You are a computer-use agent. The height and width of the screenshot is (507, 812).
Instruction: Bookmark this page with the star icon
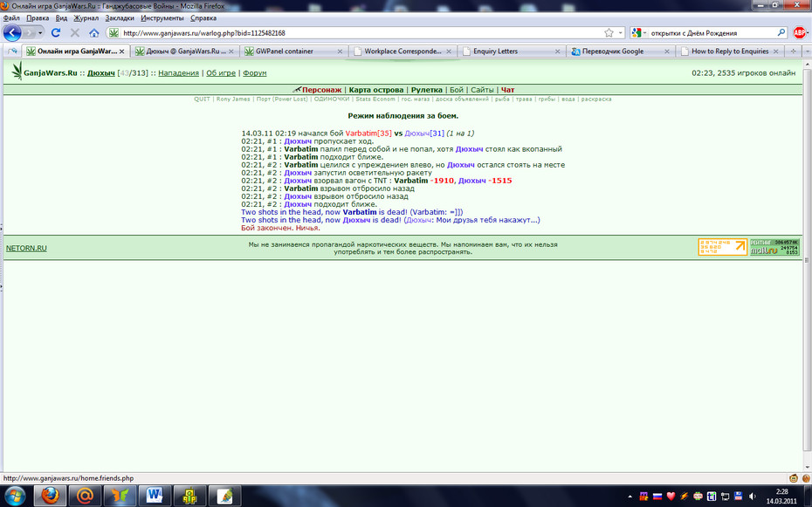pyautogui.click(x=609, y=32)
